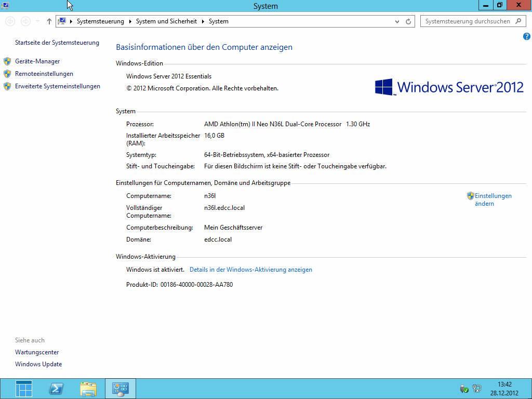Image resolution: width=532 pixels, height=399 pixels.
Task: Select the processor text AMD Athlon II Neo N36L
Action: click(287, 124)
